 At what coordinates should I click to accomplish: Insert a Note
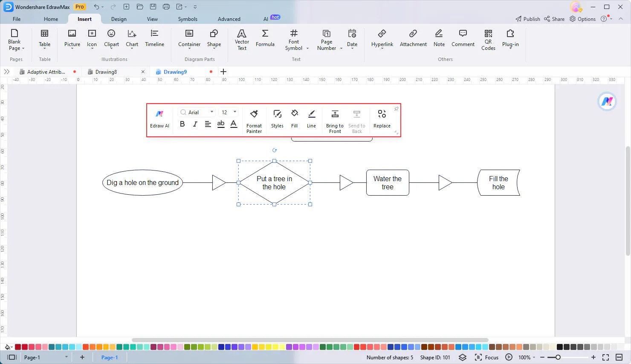point(439,39)
